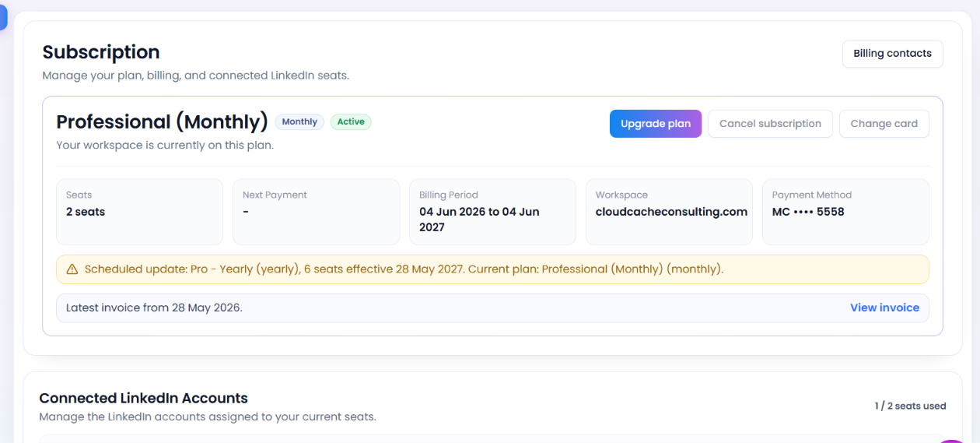Click 'Manage the LinkedIn accounts assigned' description

[x=208, y=417]
